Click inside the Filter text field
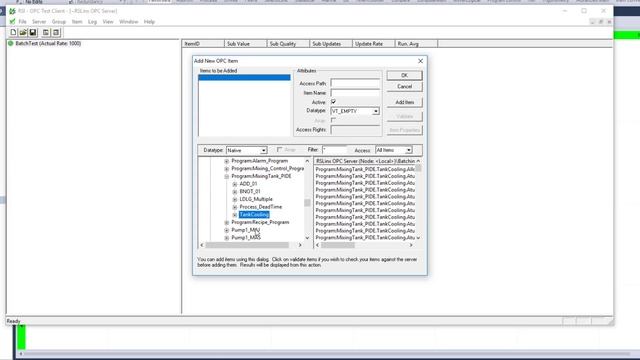Viewport: 640px width, 360px height. 335,150
